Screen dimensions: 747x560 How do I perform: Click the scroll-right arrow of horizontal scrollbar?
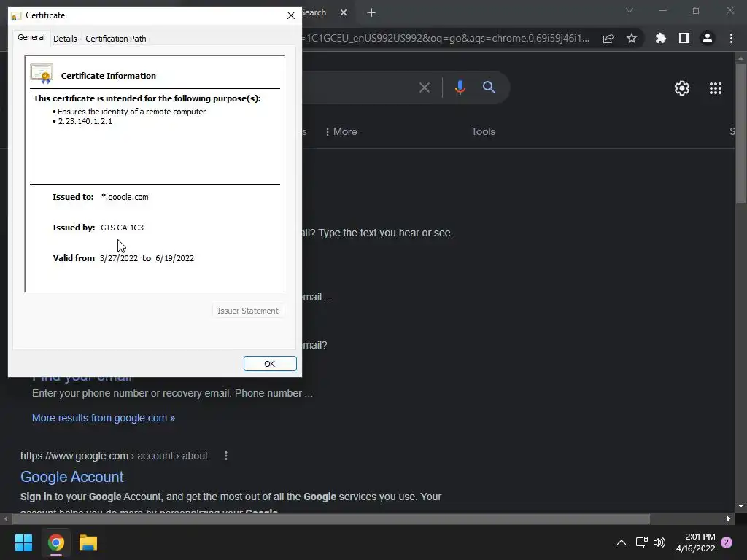point(729,519)
